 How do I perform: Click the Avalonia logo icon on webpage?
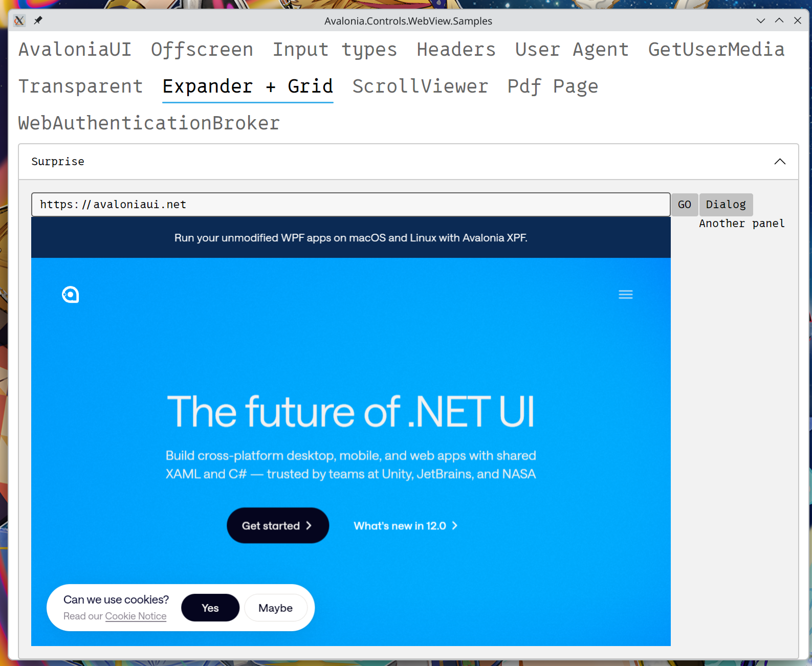tap(70, 295)
